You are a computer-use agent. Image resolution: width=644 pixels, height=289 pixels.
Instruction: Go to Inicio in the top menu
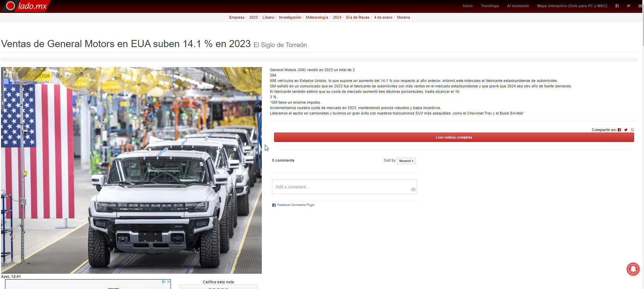[468, 6]
